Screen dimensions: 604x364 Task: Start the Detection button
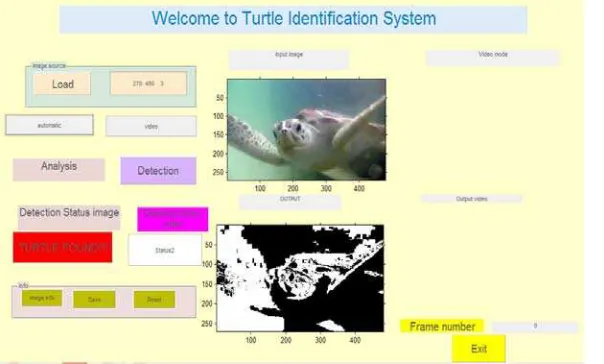point(158,171)
